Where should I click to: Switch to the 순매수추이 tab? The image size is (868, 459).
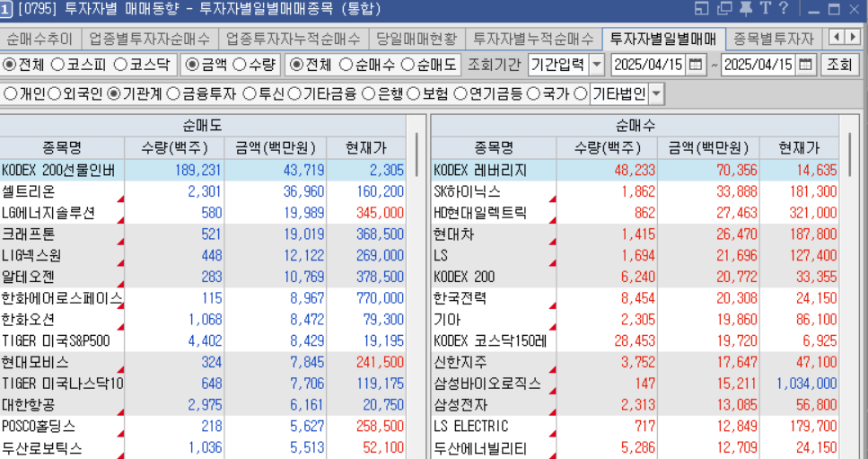(x=39, y=39)
